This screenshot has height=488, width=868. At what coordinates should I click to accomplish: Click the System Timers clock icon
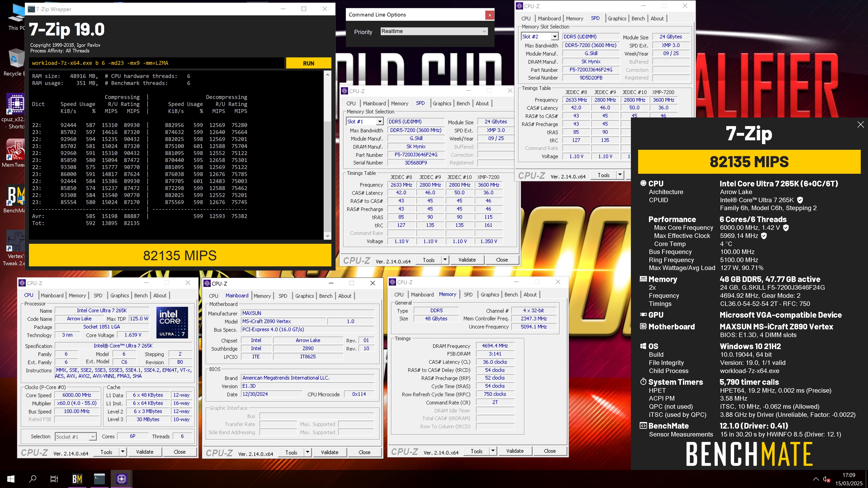[643, 382]
